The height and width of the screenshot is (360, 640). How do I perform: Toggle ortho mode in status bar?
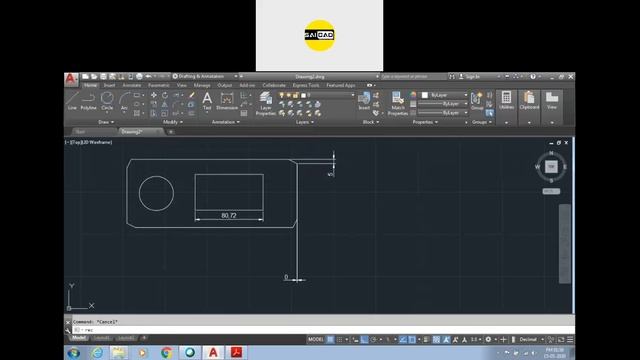pyautogui.click(x=364, y=339)
